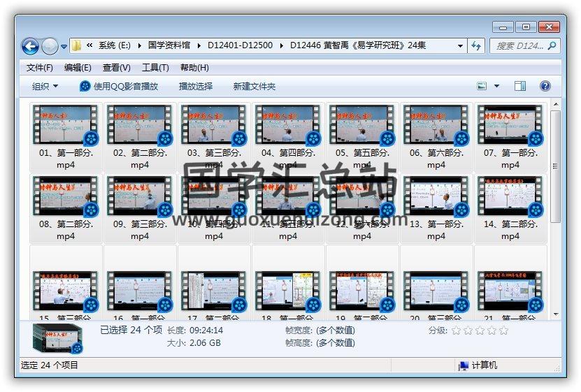
Task: Expand the recent pages dropdown arrow
Action: click(x=64, y=47)
